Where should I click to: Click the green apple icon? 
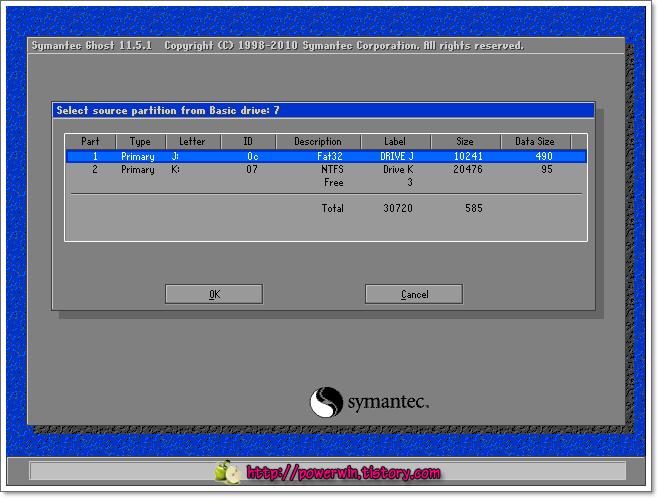pos(227,472)
